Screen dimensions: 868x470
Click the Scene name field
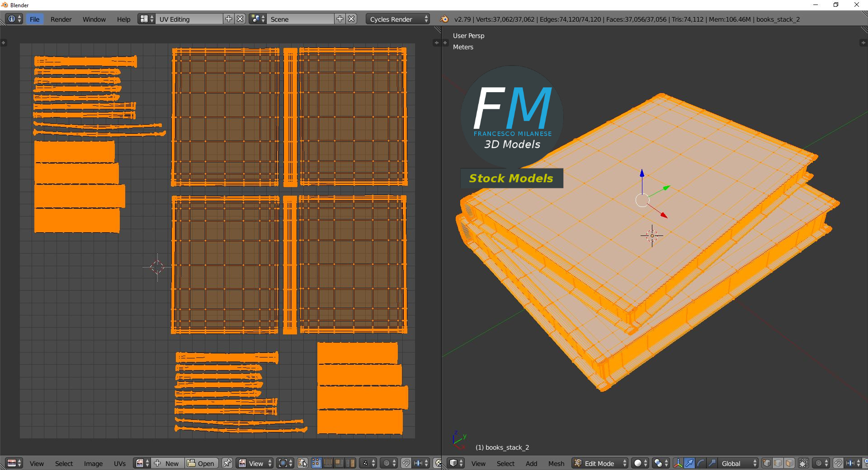coord(301,19)
